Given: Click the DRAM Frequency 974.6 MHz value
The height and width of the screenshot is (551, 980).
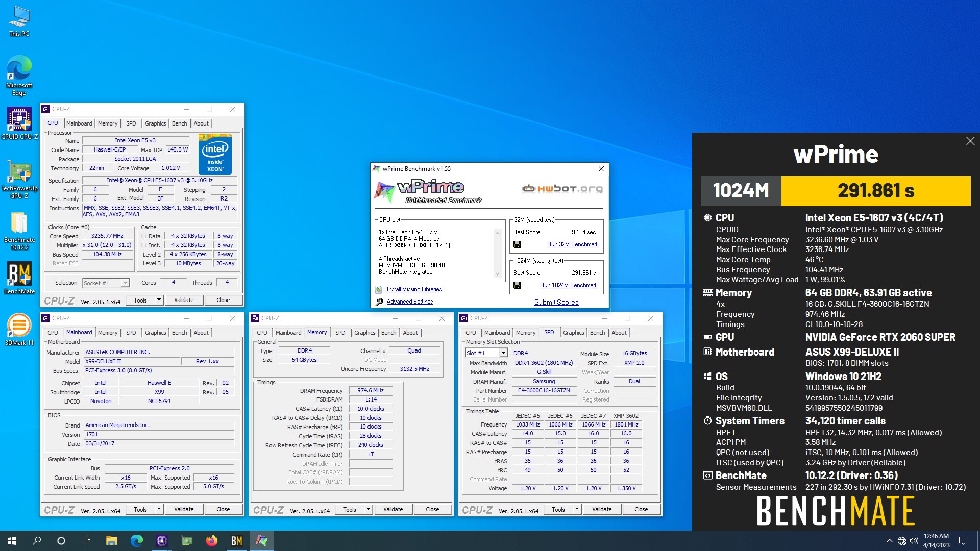Looking at the screenshot, I should pyautogui.click(x=371, y=390).
